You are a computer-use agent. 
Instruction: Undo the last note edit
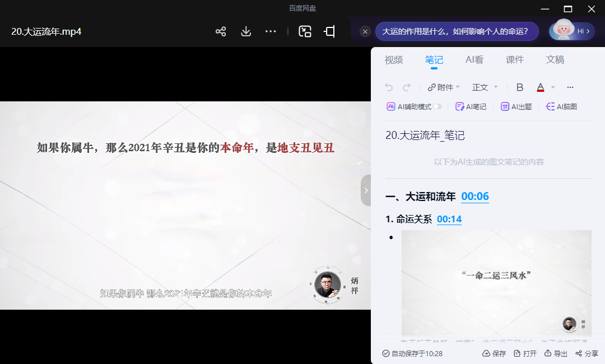(388, 87)
